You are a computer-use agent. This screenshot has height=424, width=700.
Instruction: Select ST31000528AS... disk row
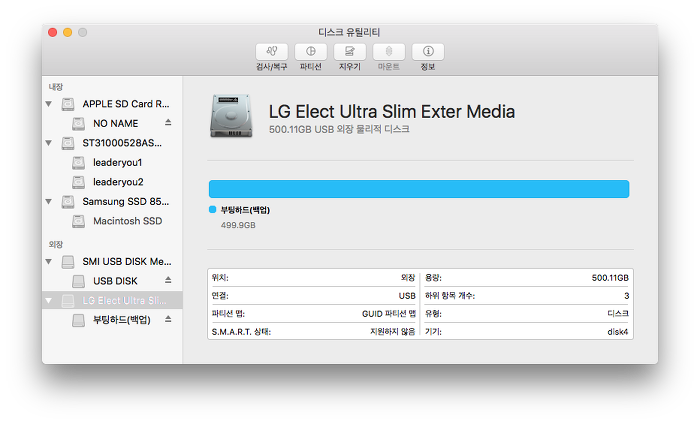(x=112, y=143)
